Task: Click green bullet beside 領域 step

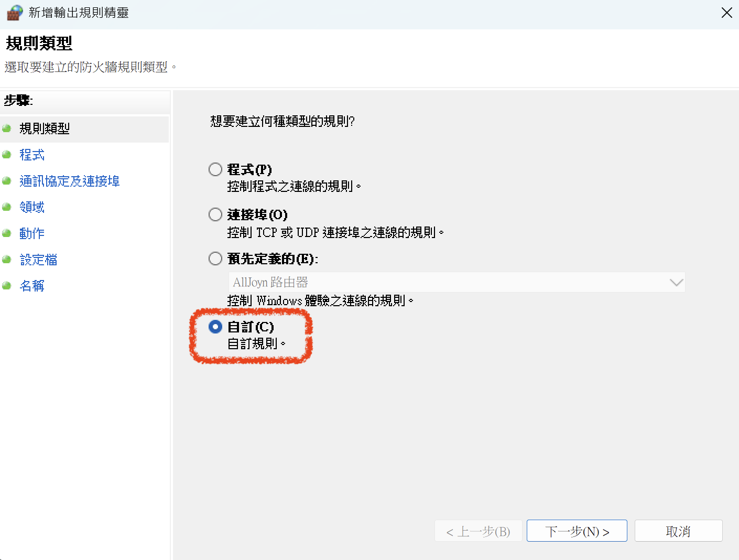Action: click(7, 207)
